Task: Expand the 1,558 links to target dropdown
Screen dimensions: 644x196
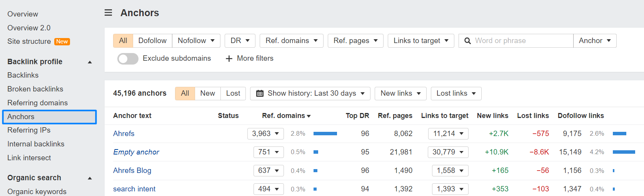Action: click(450, 171)
